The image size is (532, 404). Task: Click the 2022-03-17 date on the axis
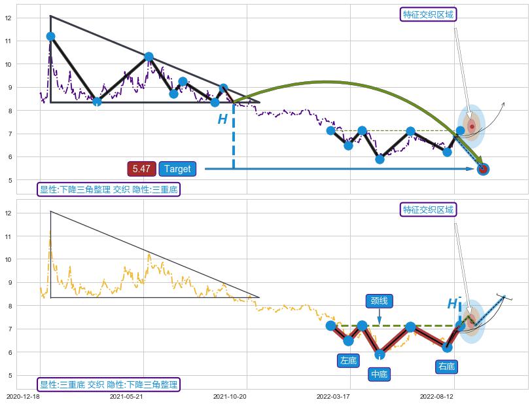coord(333,396)
